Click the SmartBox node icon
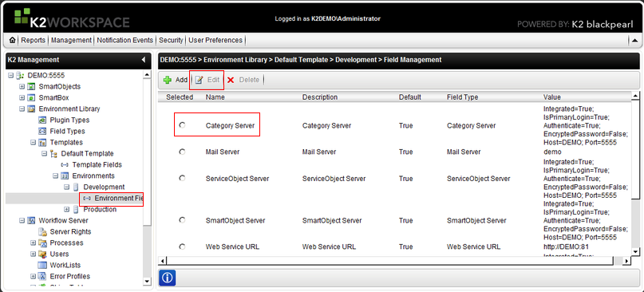 pyautogui.click(x=31, y=98)
